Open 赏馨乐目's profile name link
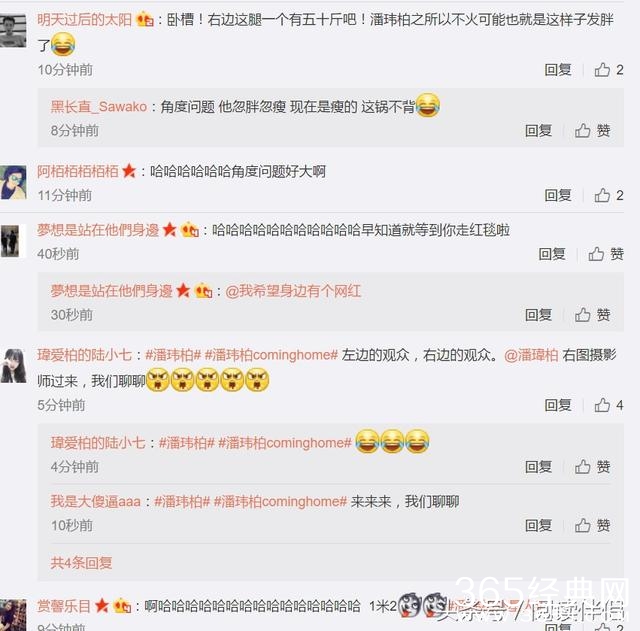Screen dimensions: 640x631 coord(64,606)
